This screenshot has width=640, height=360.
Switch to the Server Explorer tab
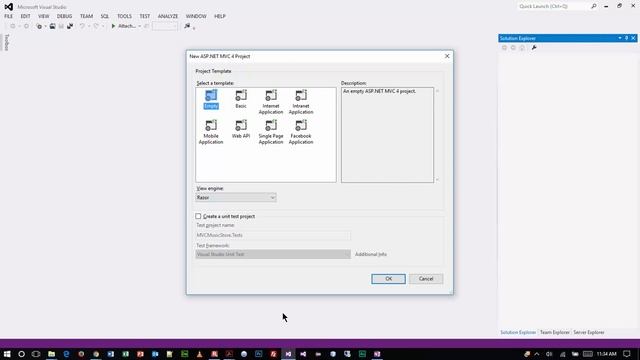589,332
